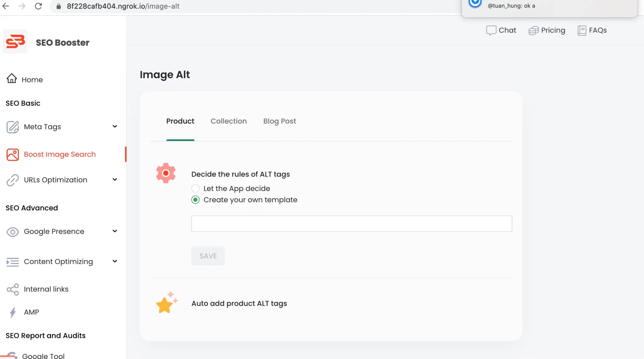
Task: Click the Google Presence eye icon
Action: pos(13,232)
